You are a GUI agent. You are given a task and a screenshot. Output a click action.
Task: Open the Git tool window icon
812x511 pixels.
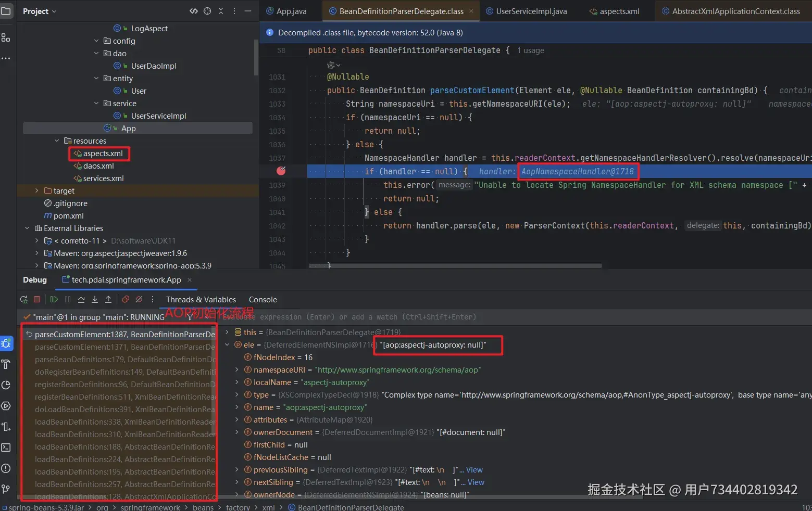(6, 489)
